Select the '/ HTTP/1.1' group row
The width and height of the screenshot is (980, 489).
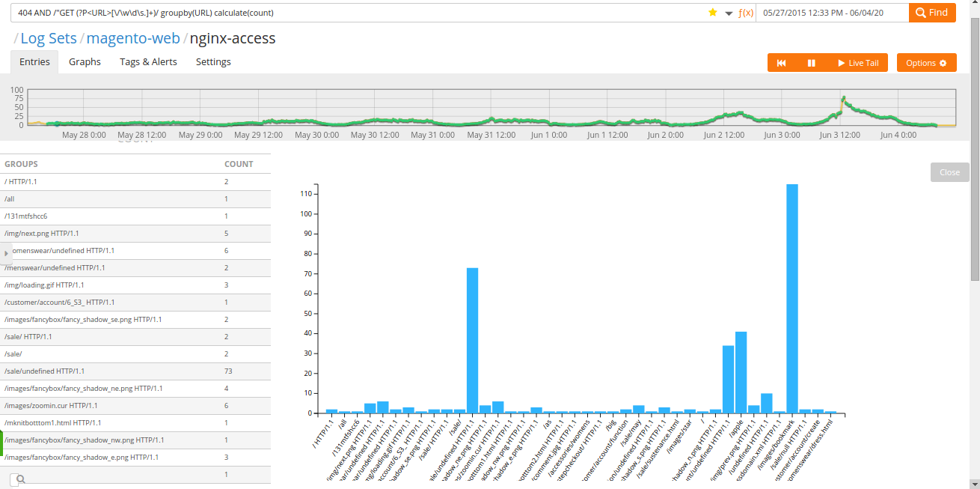135,182
